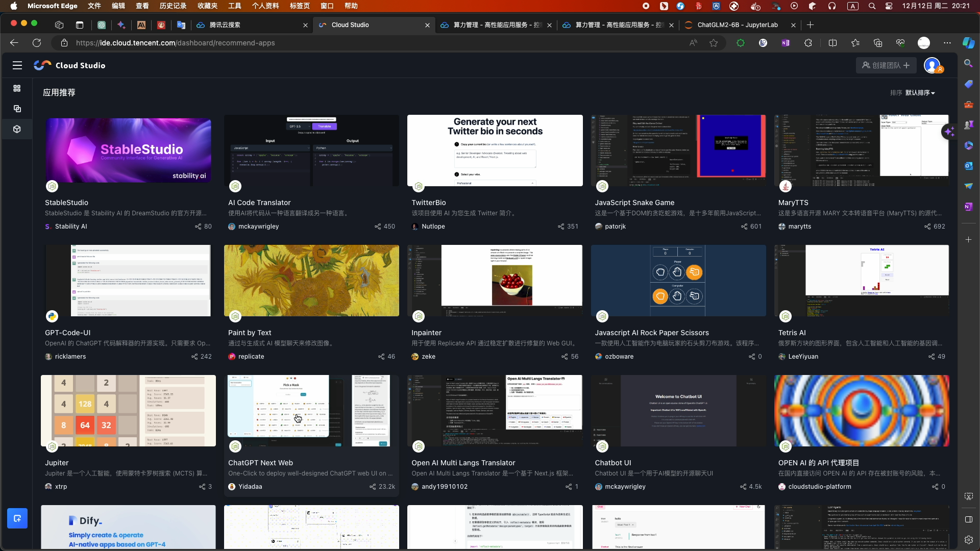980x551 pixels.
Task: Switch to the 腾讯云搜索 tab
Action: (225, 24)
